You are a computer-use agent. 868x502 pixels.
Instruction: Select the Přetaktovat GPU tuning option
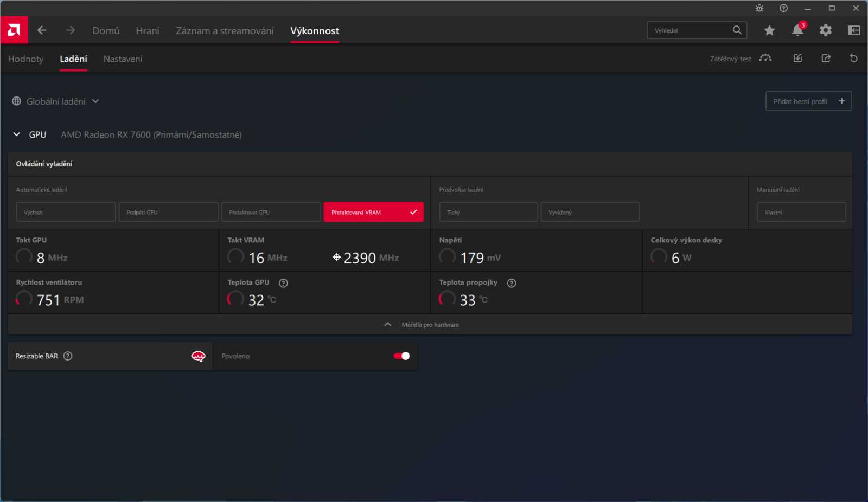[x=271, y=212]
